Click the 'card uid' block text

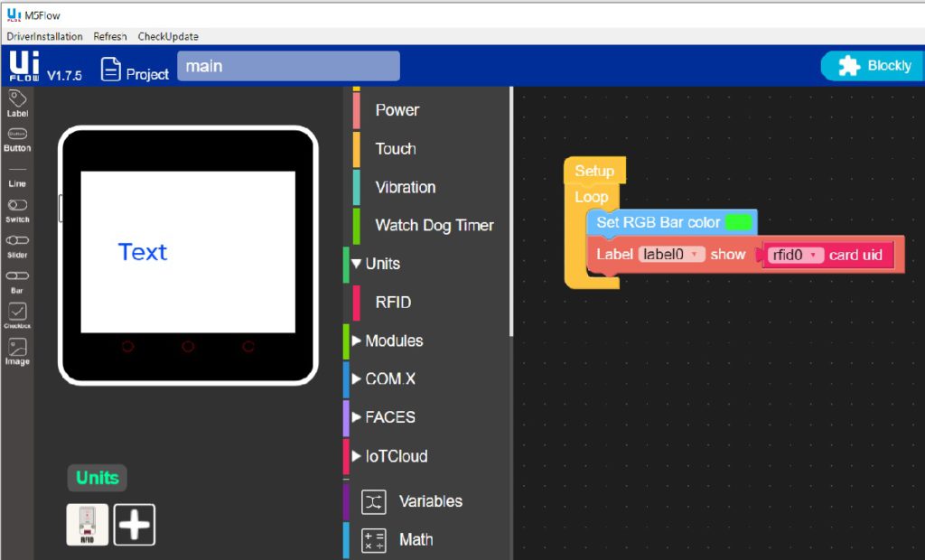(855, 255)
